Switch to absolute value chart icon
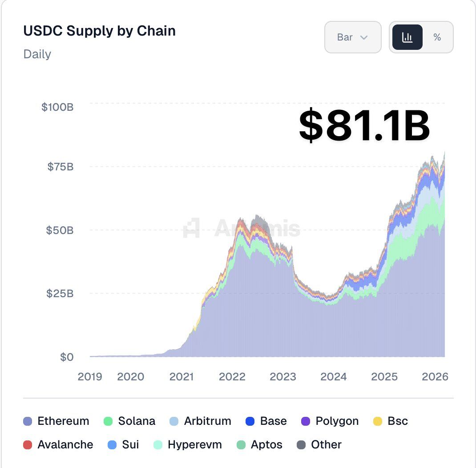 pos(407,37)
